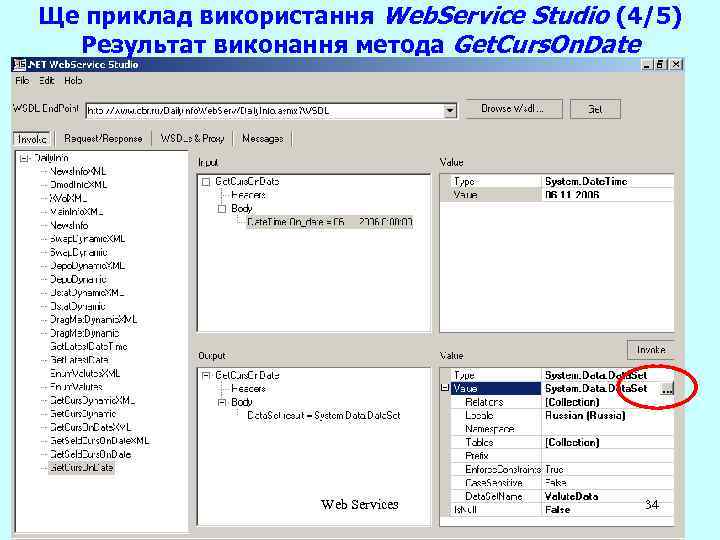This screenshot has width=720, height=540.
Task: Collapse the Input Body node
Action: pos(222,209)
